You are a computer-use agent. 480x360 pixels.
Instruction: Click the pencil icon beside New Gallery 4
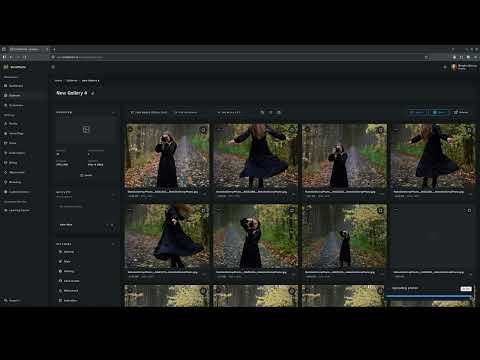point(93,94)
